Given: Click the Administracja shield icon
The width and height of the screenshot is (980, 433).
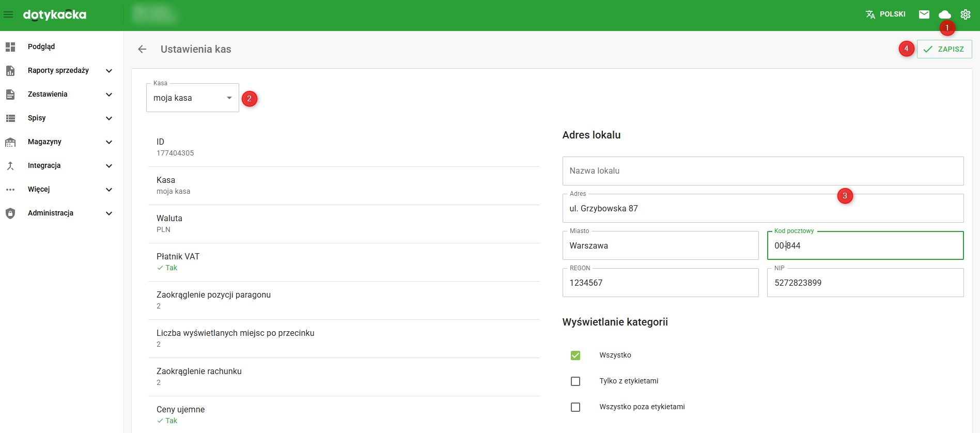Looking at the screenshot, I should coord(10,213).
